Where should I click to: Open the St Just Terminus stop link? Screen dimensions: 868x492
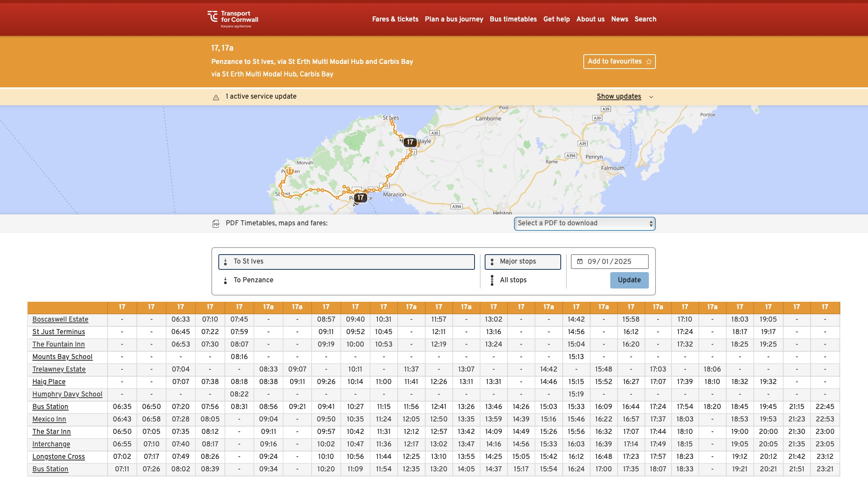(58, 332)
